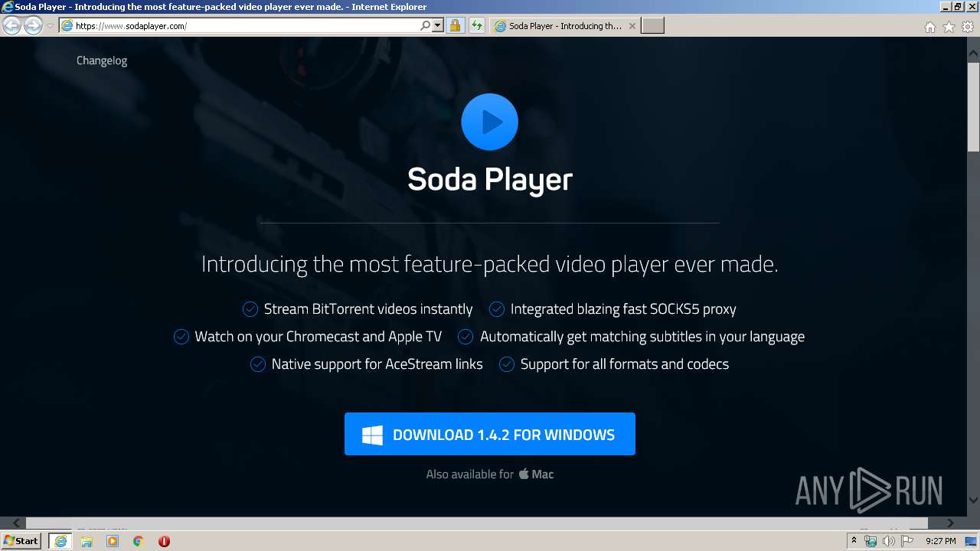Click the refresh page icon

tap(477, 25)
